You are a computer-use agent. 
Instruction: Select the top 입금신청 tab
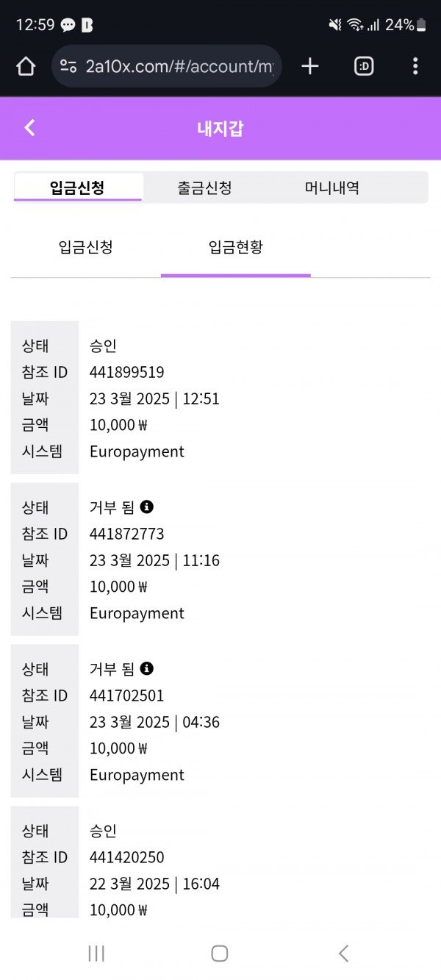click(x=77, y=187)
